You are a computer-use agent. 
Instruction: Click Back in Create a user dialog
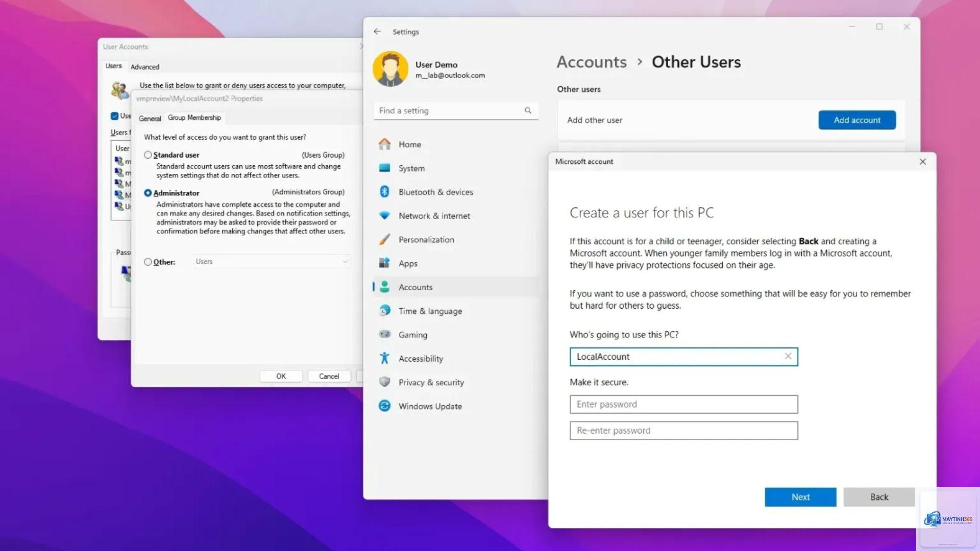879,497
